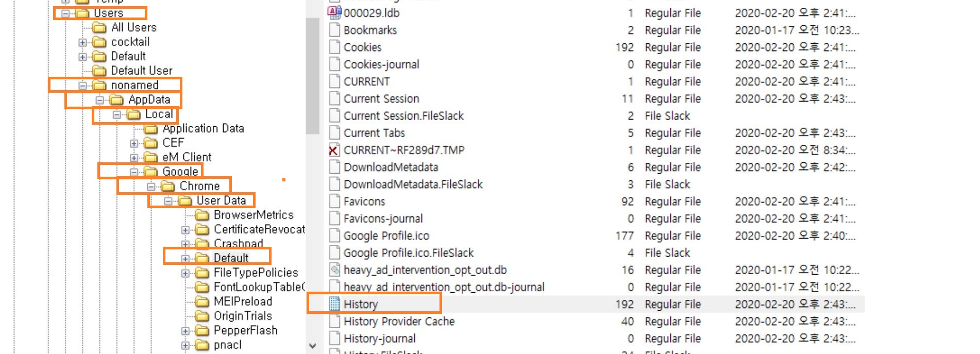Collapse the Local folder node
Image resolution: width=980 pixels, height=354 pixels.
click(x=117, y=114)
